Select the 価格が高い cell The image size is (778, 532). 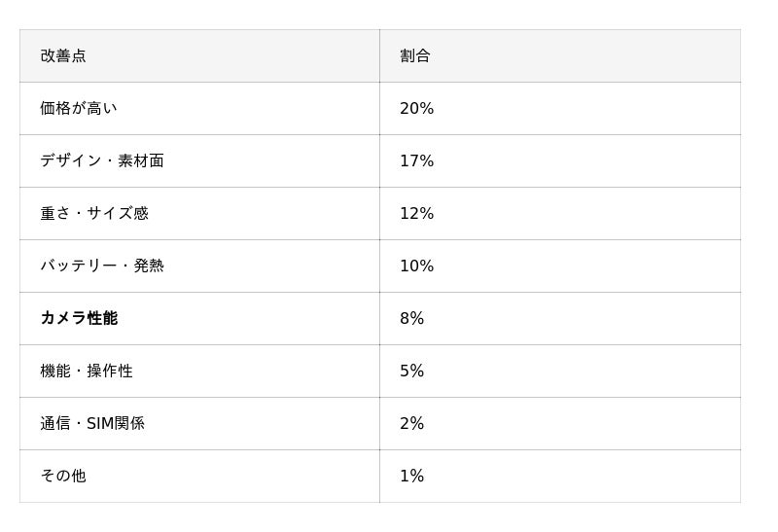(79, 109)
